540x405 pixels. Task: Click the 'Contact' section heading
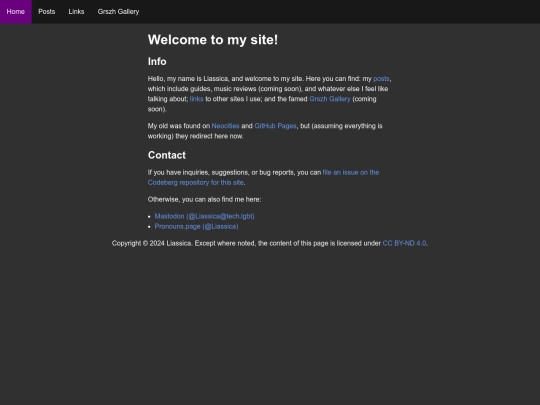coord(167,155)
